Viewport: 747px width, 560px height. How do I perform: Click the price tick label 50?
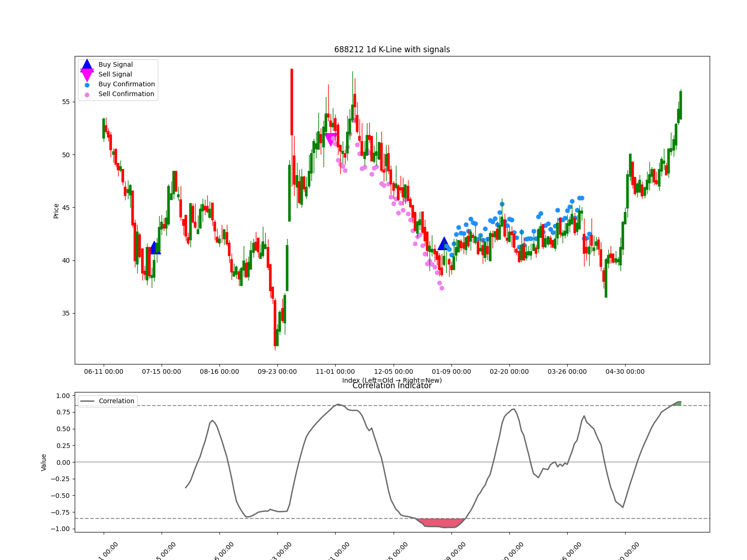(x=65, y=155)
